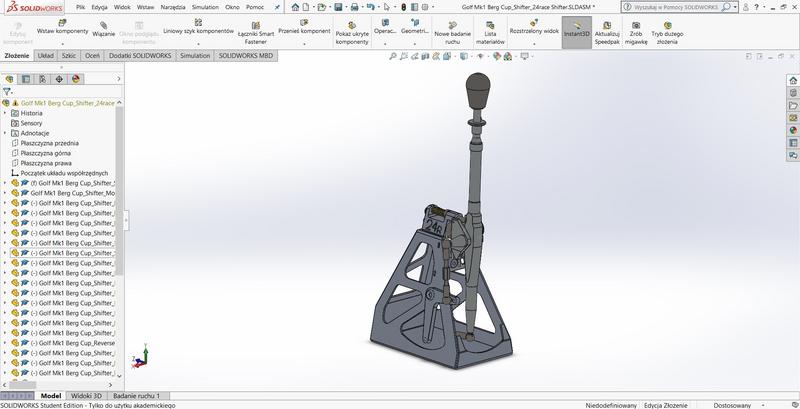Open dropdown under Rozstrzelony widok
Screen dimensions: 800x409
coord(534,44)
